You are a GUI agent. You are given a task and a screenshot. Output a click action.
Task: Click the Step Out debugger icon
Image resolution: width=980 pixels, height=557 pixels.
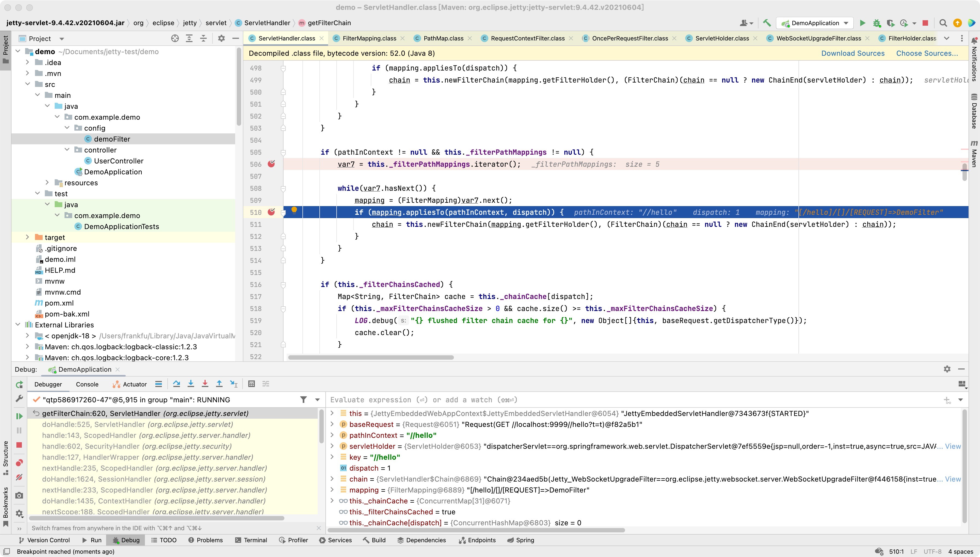pyautogui.click(x=219, y=384)
